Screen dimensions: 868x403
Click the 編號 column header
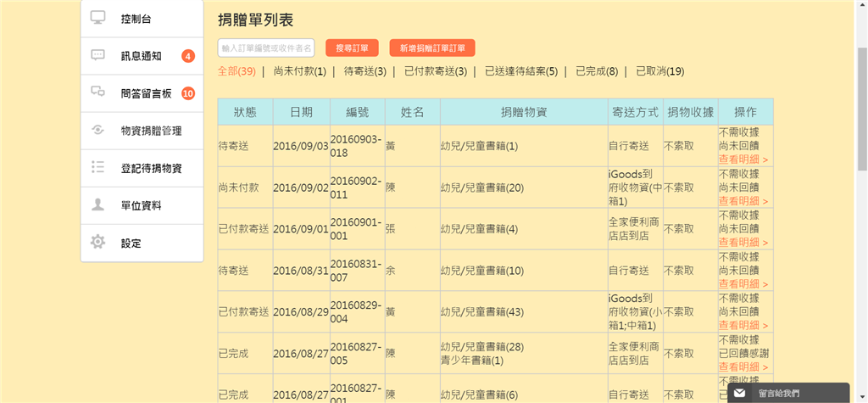click(x=358, y=112)
